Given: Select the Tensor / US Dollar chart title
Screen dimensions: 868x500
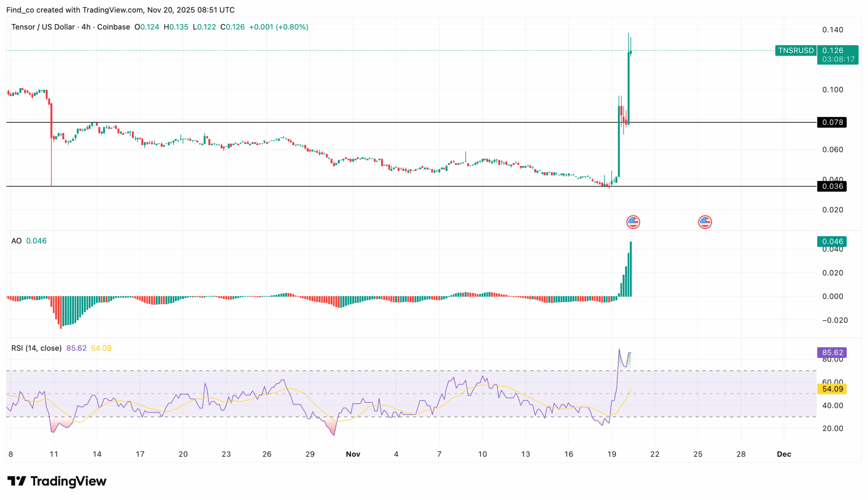Looking at the screenshot, I should (43, 27).
